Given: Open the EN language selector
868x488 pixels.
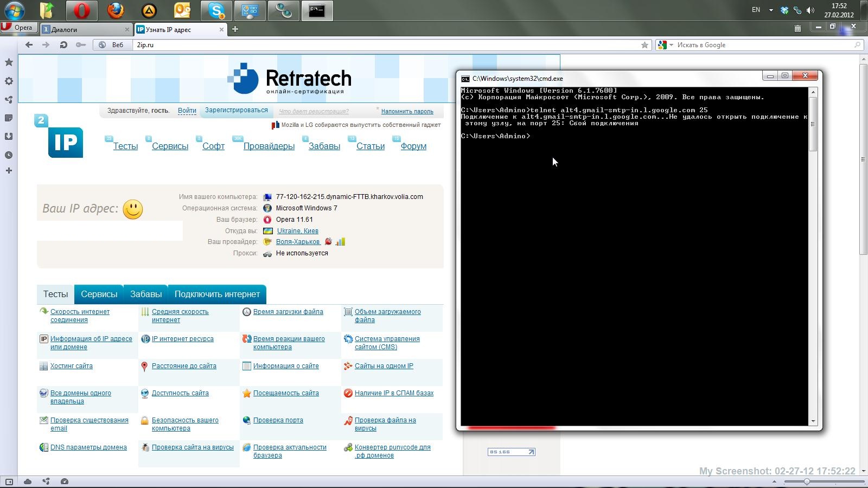Looking at the screenshot, I should 756,10.
